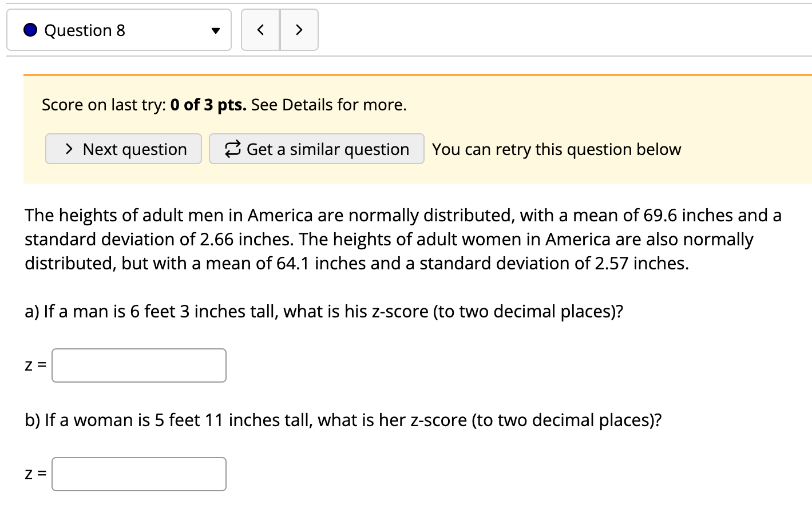Click the Question 8 header label

pos(85,30)
